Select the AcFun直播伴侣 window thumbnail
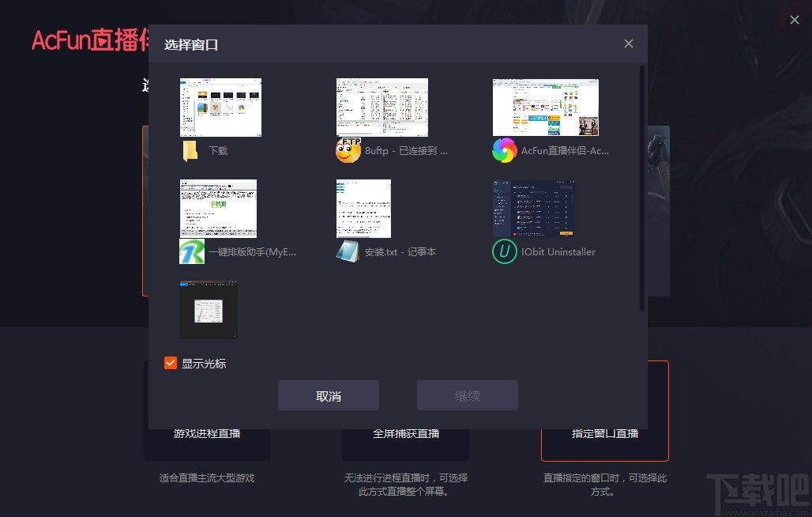 click(x=545, y=107)
